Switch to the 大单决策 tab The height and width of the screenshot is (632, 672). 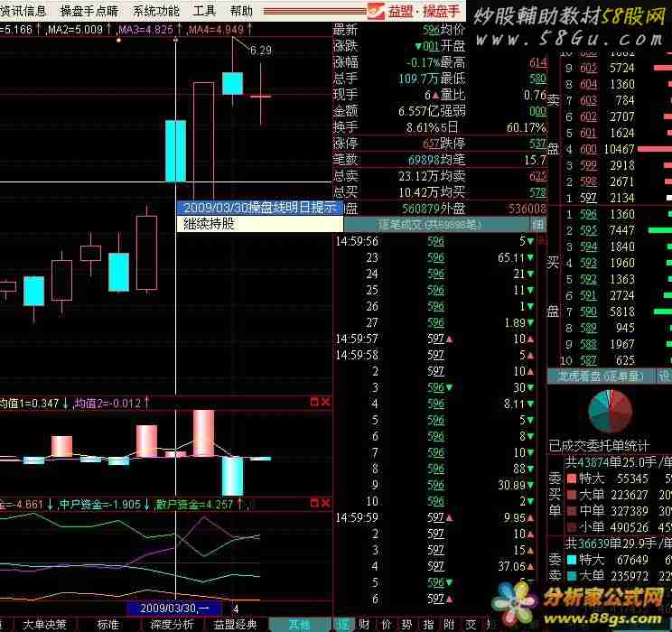point(44,624)
